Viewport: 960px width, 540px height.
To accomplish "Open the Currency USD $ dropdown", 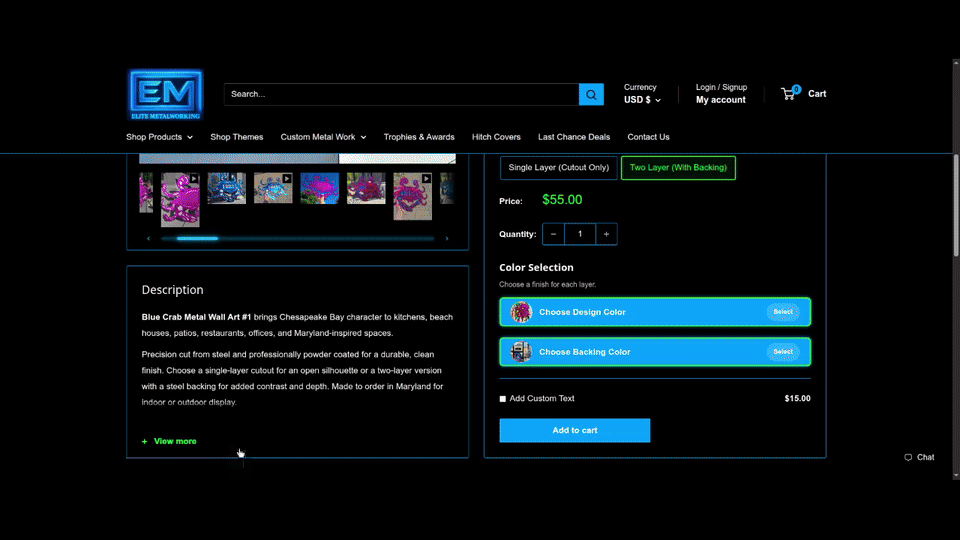I will tap(642, 100).
